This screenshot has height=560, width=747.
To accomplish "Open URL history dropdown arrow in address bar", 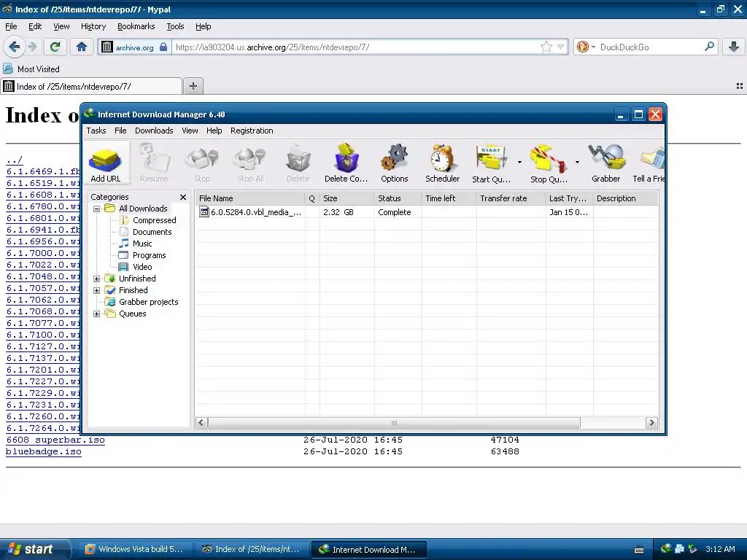I will [561, 47].
